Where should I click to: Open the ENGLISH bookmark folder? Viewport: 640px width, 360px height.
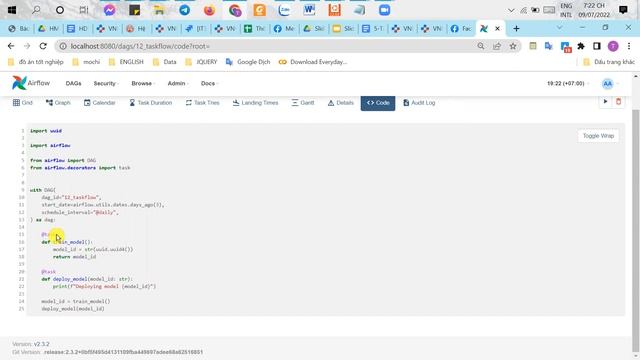click(127, 62)
